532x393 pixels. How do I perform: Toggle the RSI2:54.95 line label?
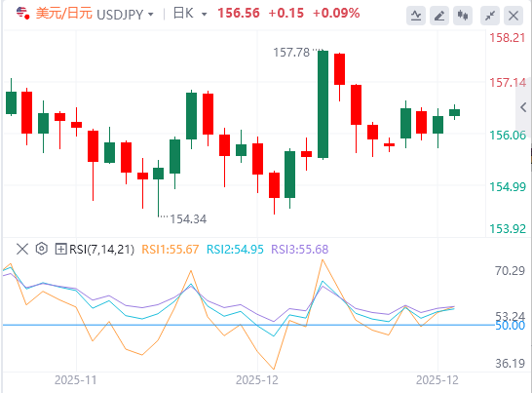[x=235, y=250]
